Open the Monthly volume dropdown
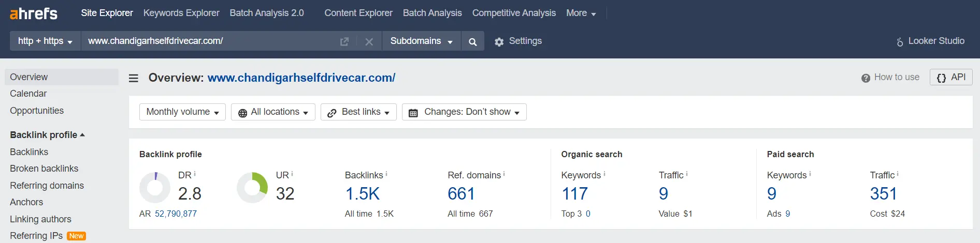Screen dimensions: 980x243 pos(182,112)
